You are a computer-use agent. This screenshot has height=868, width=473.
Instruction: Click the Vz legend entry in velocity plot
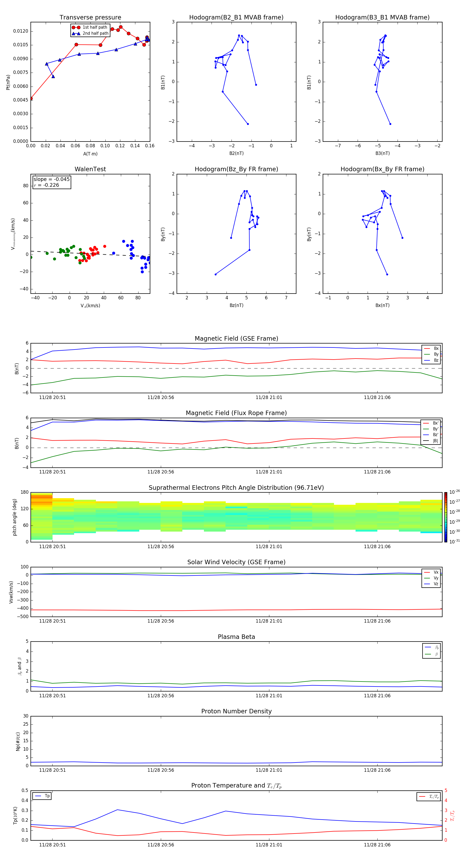[431, 584]
